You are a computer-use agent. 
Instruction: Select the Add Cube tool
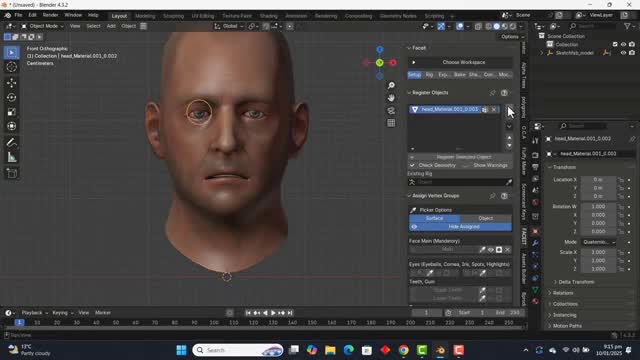point(11,173)
